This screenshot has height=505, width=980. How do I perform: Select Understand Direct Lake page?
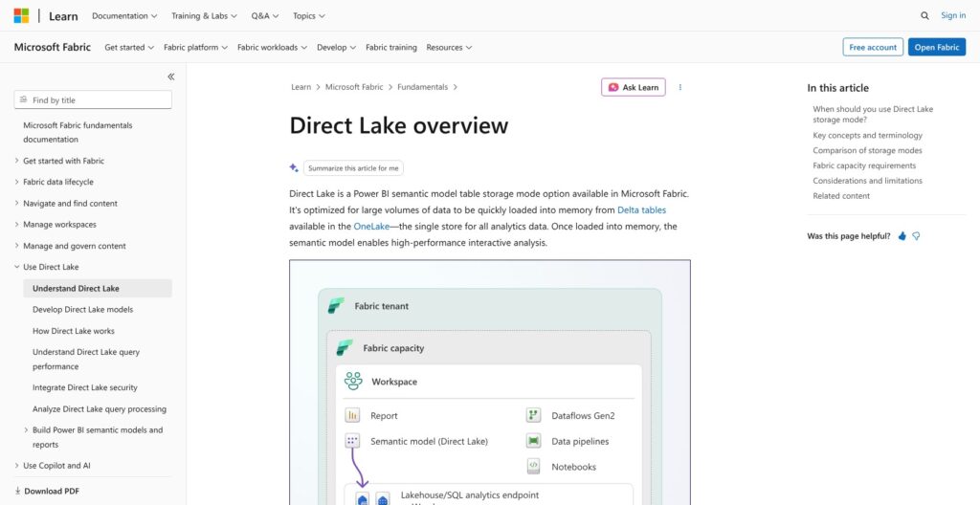(x=98, y=288)
